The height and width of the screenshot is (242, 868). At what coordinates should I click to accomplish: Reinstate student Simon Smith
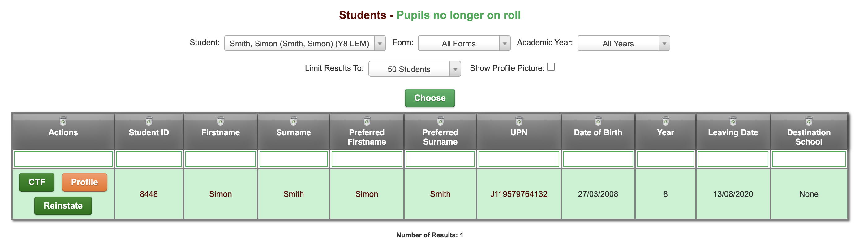tap(63, 205)
